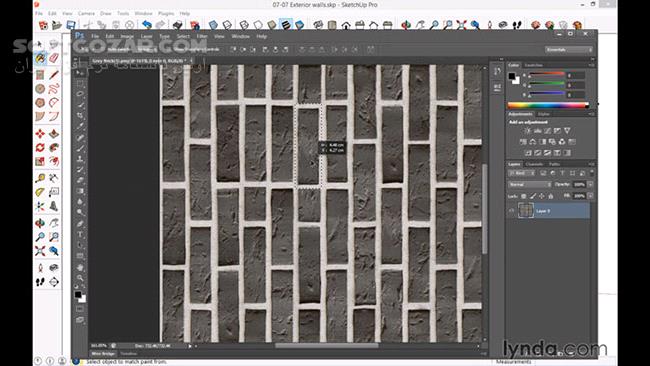Click SketchUp Shaded With Textures style icon
650x366 pixels.
286,25
